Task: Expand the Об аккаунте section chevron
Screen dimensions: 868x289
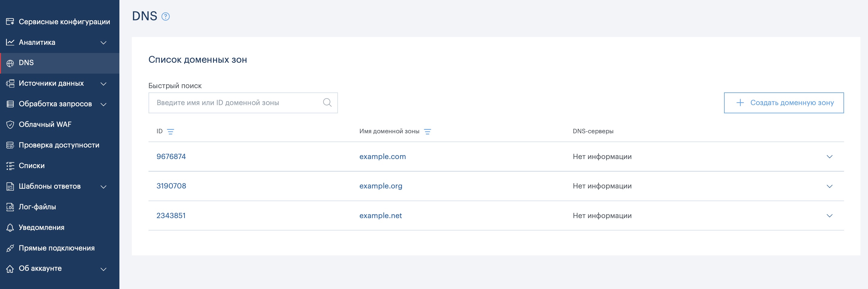Action: [x=104, y=269]
